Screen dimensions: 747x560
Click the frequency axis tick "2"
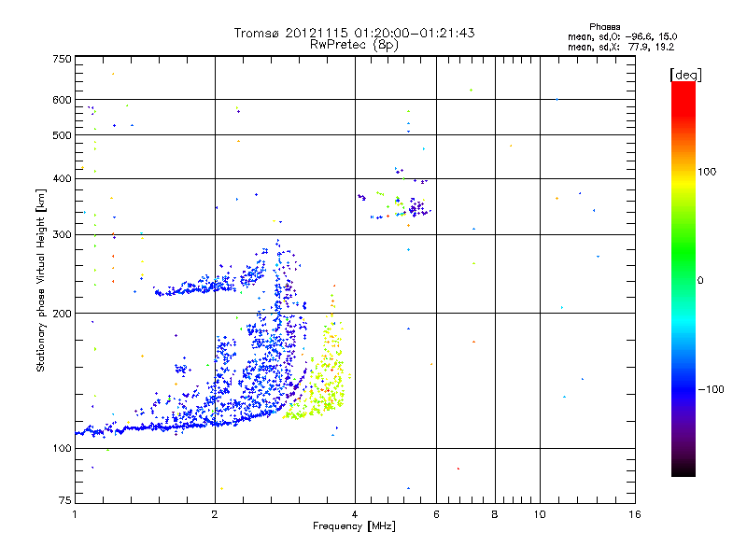(x=215, y=514)
